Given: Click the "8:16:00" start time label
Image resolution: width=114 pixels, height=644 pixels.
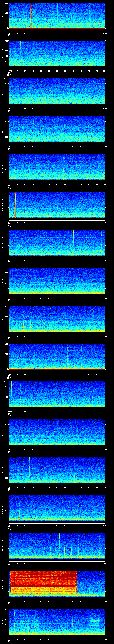Looking at the screenshot, I should coord(9,33).
